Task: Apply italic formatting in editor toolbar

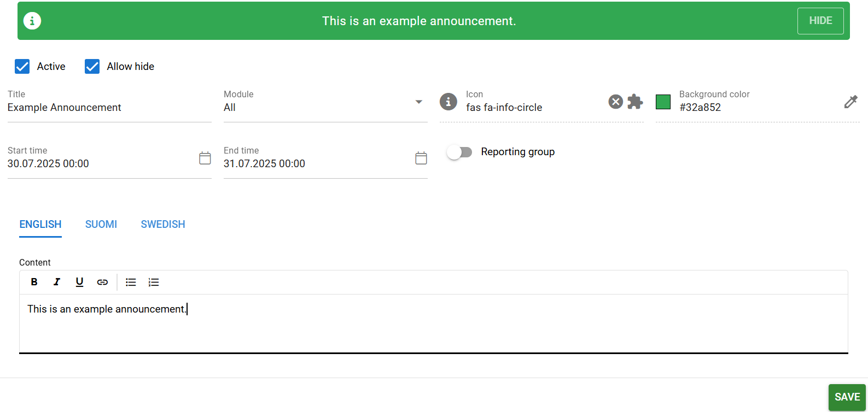Action: (56, 282)
